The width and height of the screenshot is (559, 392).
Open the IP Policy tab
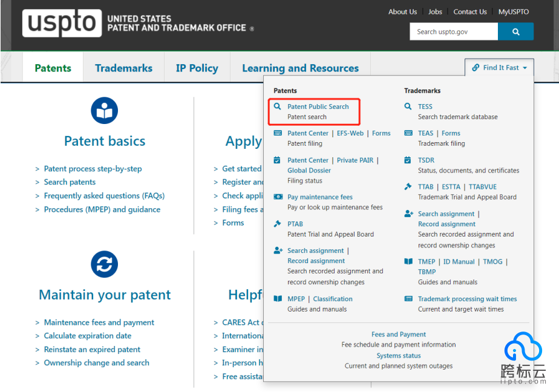click(x=197, y=68)
